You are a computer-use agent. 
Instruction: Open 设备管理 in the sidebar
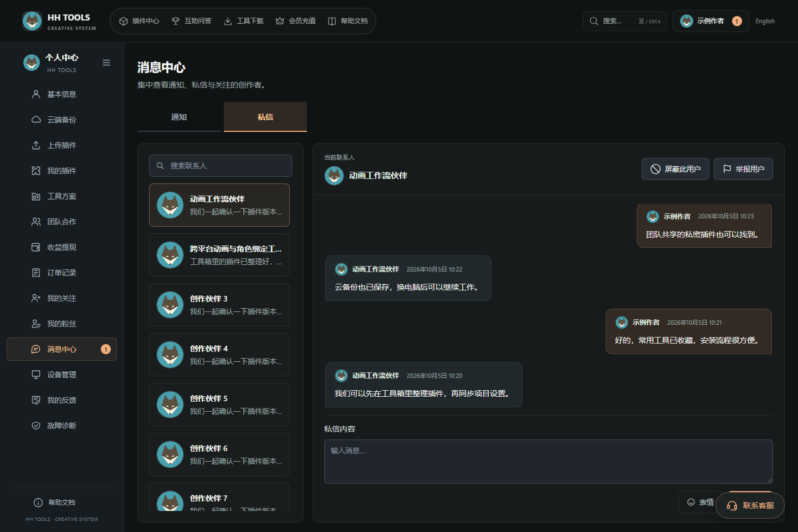(x=62, y=375)
